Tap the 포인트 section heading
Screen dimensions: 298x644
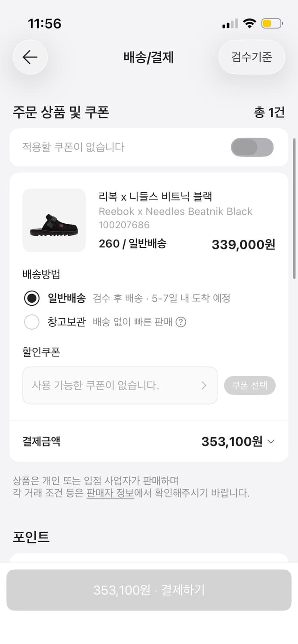pyautogui.click(x=31, y=537)
